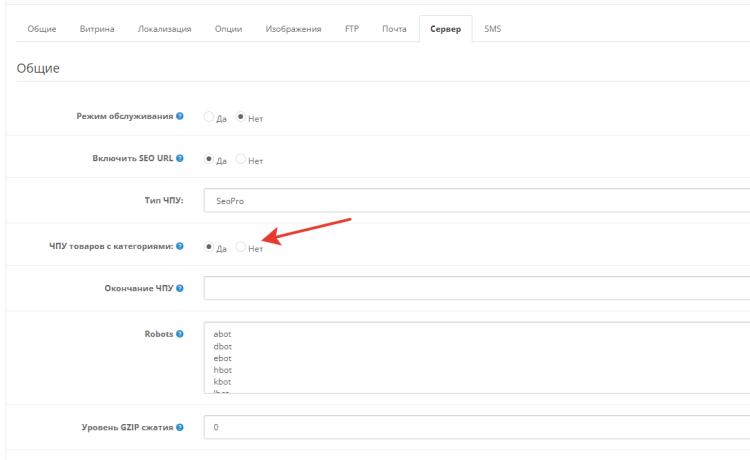The image size is (750, 460).
Task: Choose Да for ЧПУ товаров с категориями
Action: (x=209, y=247)
